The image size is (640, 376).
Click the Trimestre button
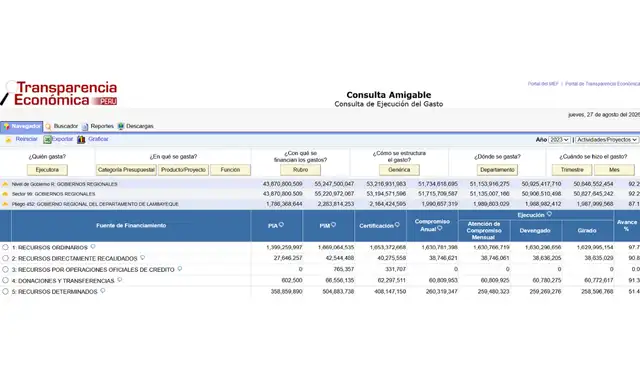[x=572, y=170]
